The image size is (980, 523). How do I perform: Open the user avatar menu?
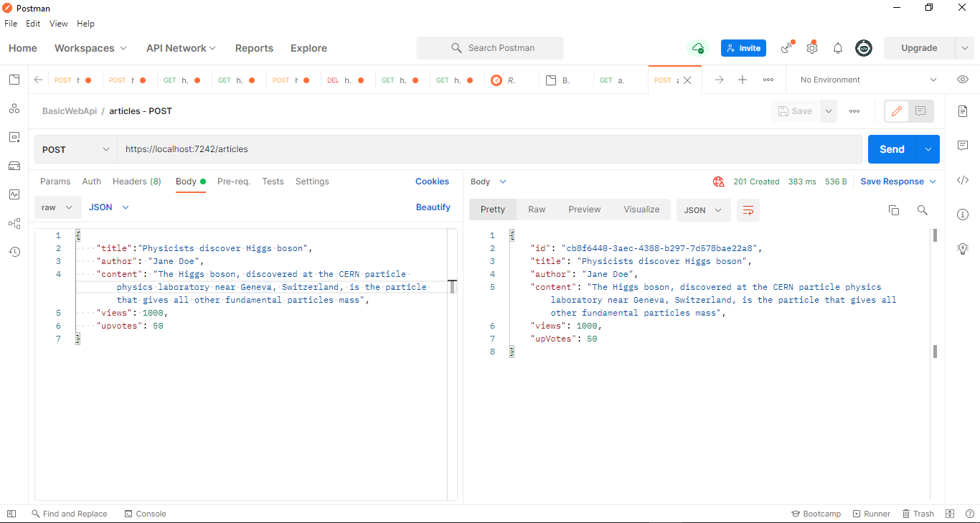click(864, 48)
